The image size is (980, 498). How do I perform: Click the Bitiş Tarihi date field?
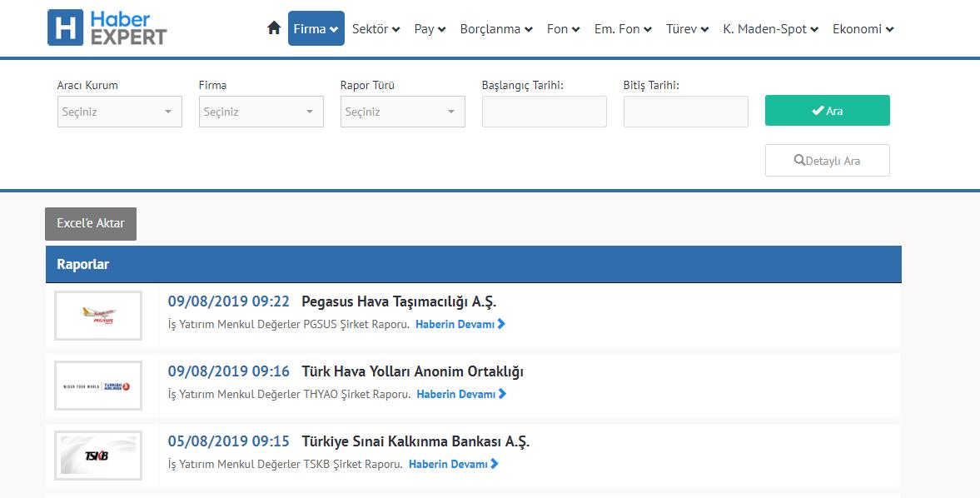(685, 112)
